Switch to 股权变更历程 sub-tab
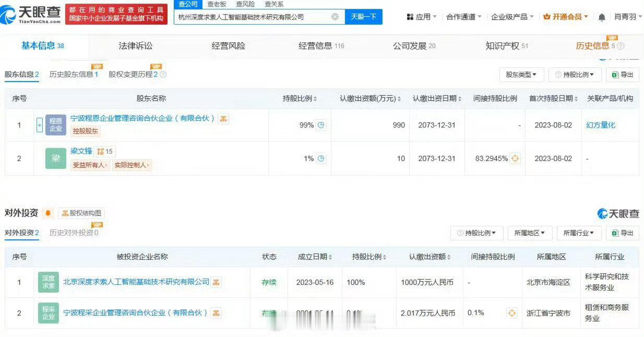 click(x=133, y=75)
